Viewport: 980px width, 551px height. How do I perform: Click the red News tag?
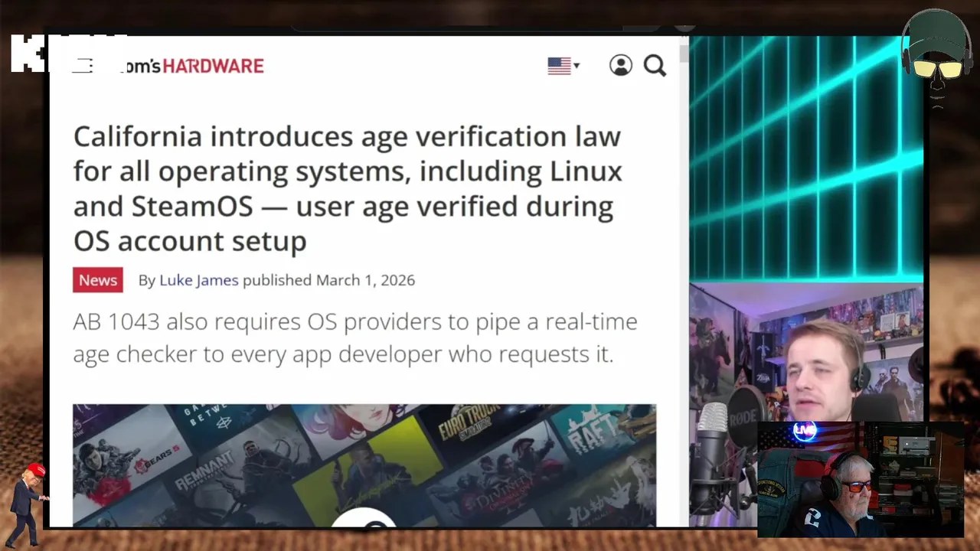click(98, 280)
